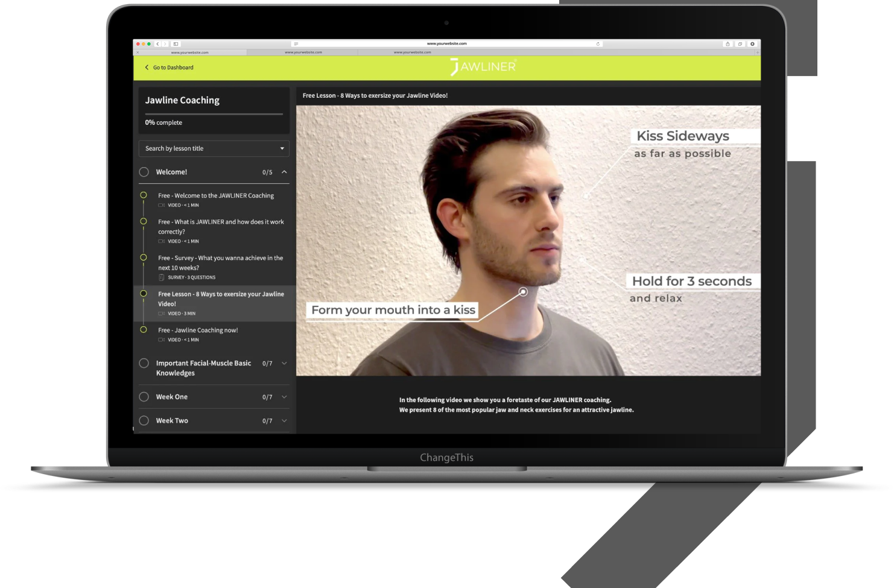Image resolution: width=894 pixels, height=588 pixels.
Task: Collapse the Welcome! section chevron
Action: tap(284, 172)
